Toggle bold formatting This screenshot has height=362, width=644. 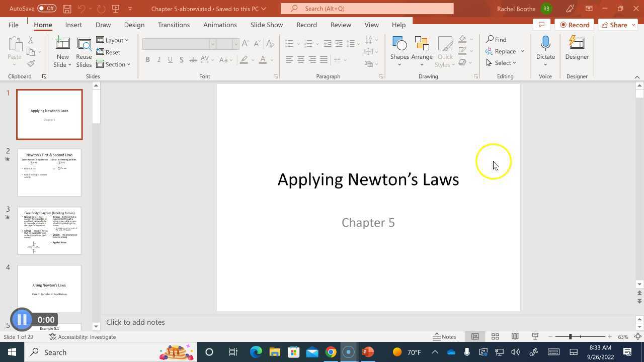[147, 59]
